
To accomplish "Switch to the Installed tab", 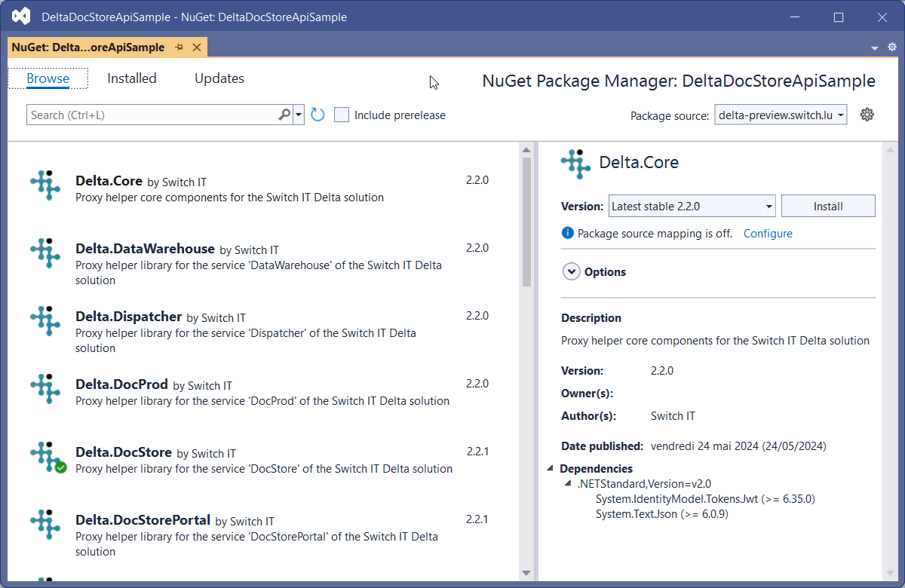I will click(x=132, y=78).
